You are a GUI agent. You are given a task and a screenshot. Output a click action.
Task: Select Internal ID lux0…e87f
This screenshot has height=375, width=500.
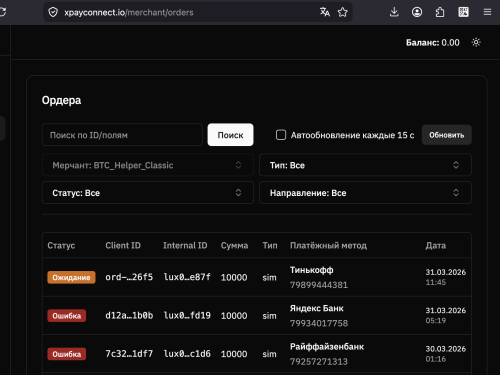[x=187, y=277]
